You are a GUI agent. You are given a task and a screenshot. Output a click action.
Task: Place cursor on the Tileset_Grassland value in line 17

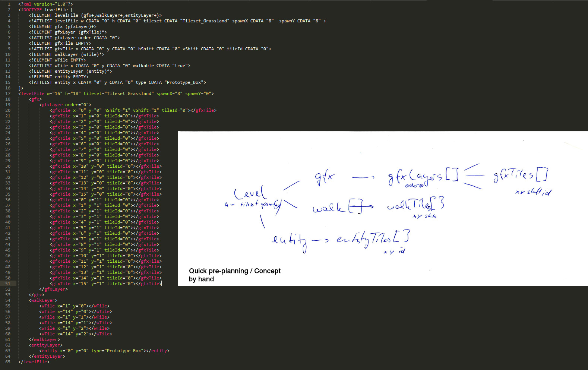(129, 94)
